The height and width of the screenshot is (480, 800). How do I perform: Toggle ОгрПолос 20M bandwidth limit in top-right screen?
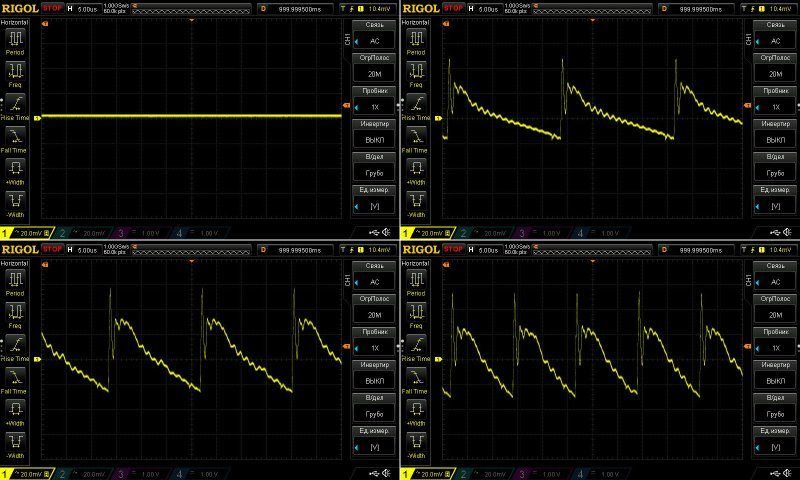click(774, 69)
